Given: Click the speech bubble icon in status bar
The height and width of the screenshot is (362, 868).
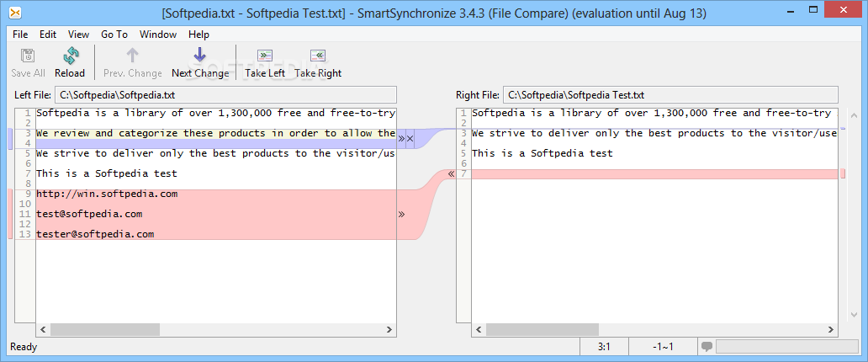Looking at the screenshot, I should (707, 347).
